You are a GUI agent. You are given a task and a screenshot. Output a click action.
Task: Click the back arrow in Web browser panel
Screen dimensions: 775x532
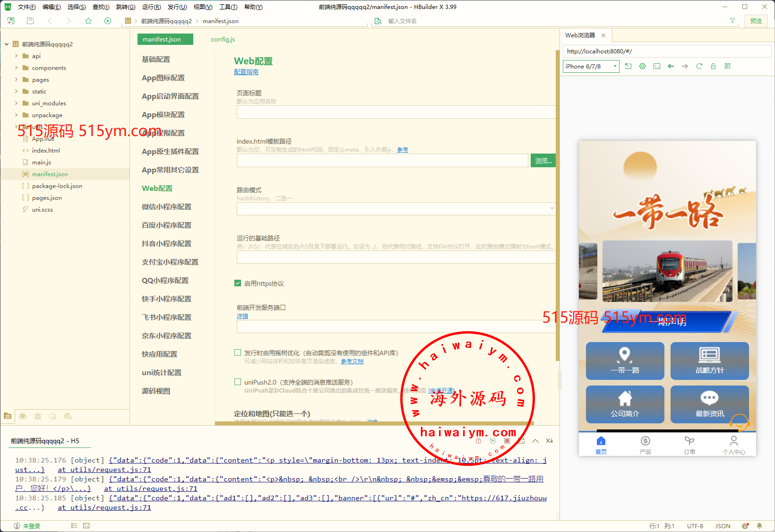coord(671,66)
